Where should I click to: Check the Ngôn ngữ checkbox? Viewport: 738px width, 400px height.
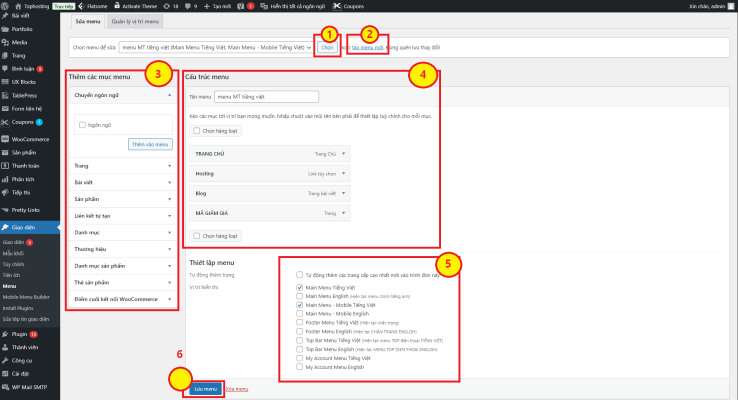pyautogui.click(x=82, y=125)
